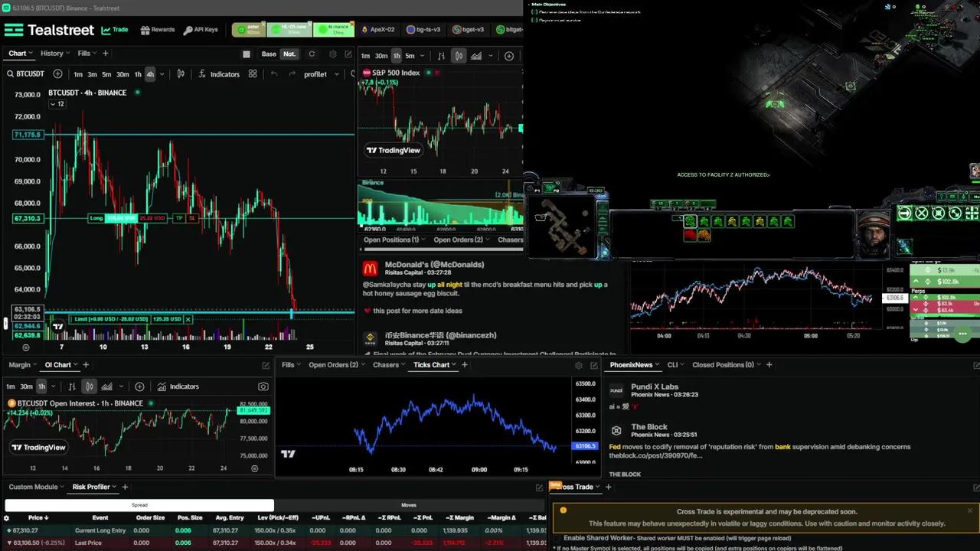
Task: Select the Moves view in Risk Profiler
Action: (x=409, y=505)
